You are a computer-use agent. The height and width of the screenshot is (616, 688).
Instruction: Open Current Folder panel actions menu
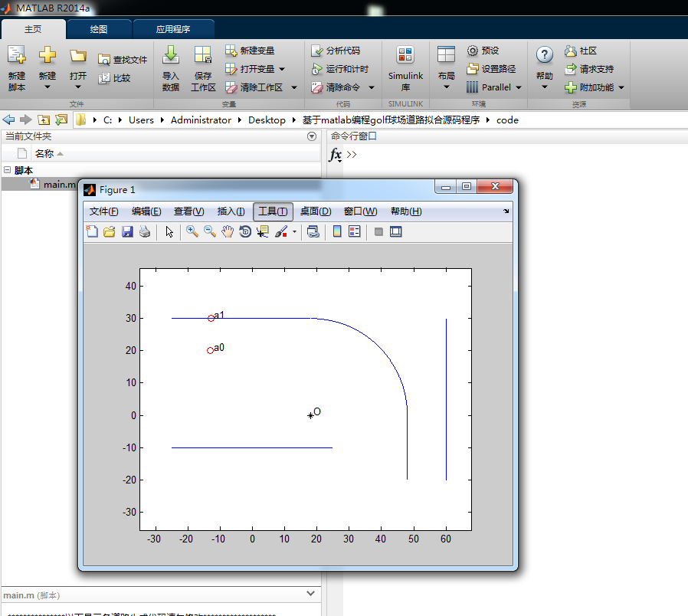(x=312, y=136)
